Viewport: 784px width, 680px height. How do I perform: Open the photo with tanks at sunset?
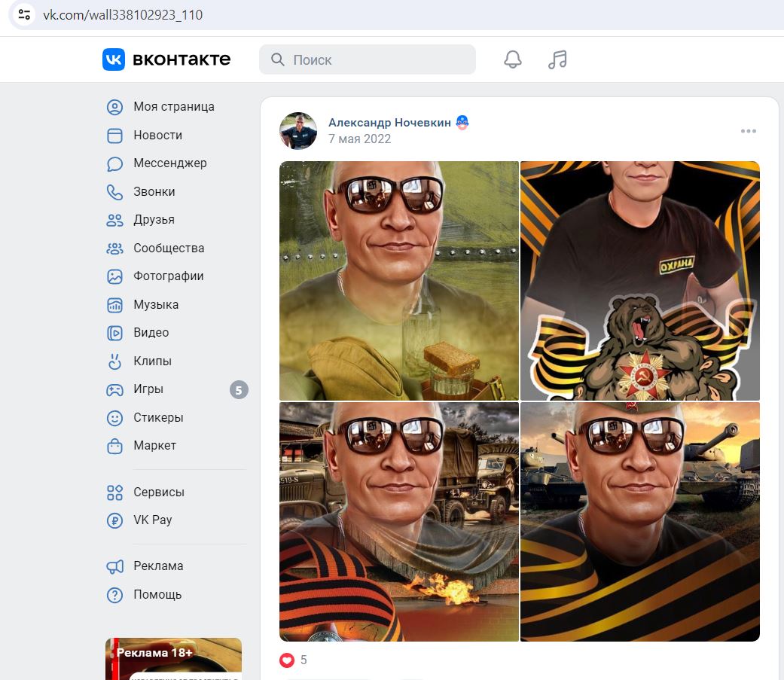point(640,522)
